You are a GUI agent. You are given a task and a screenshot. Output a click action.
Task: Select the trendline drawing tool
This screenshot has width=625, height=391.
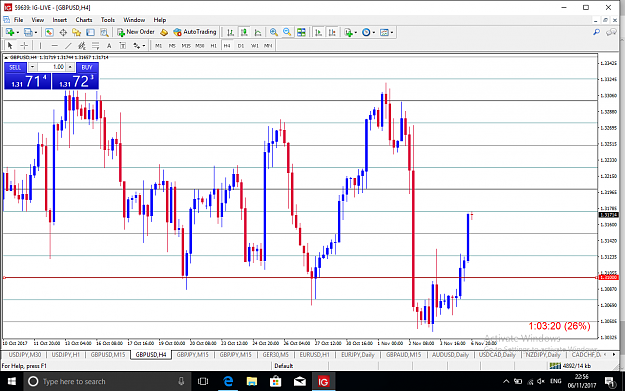coord(68,45)
